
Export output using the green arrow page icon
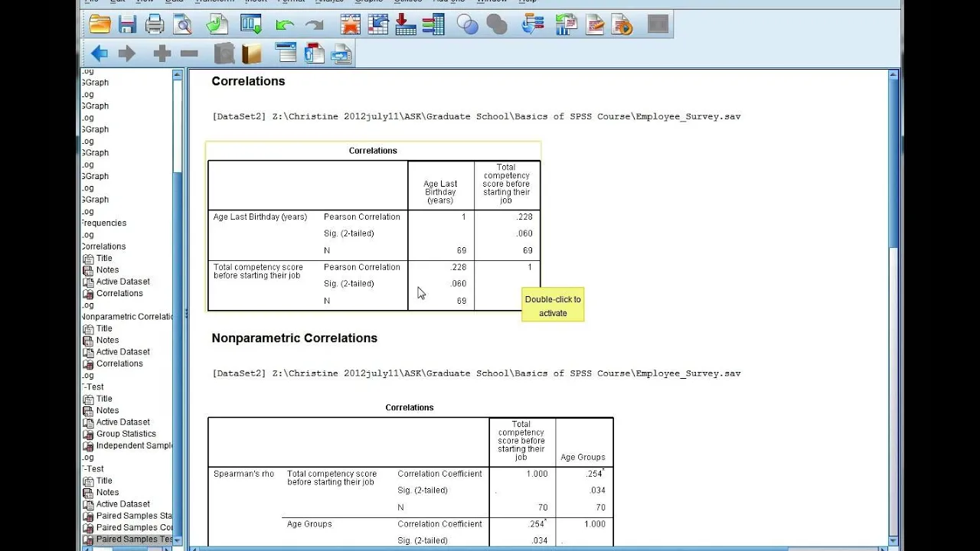217,24
